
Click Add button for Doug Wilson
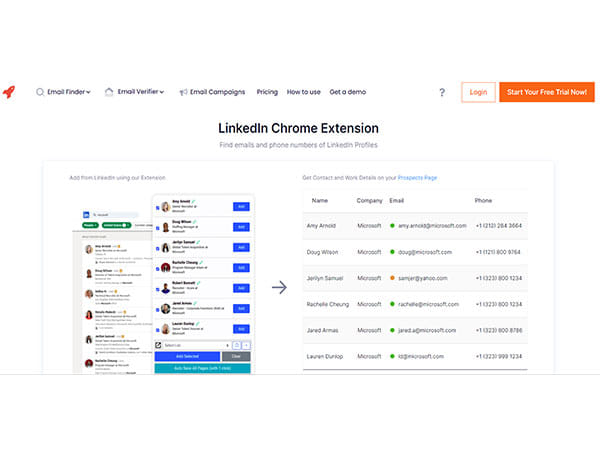(x=241, y=227)
